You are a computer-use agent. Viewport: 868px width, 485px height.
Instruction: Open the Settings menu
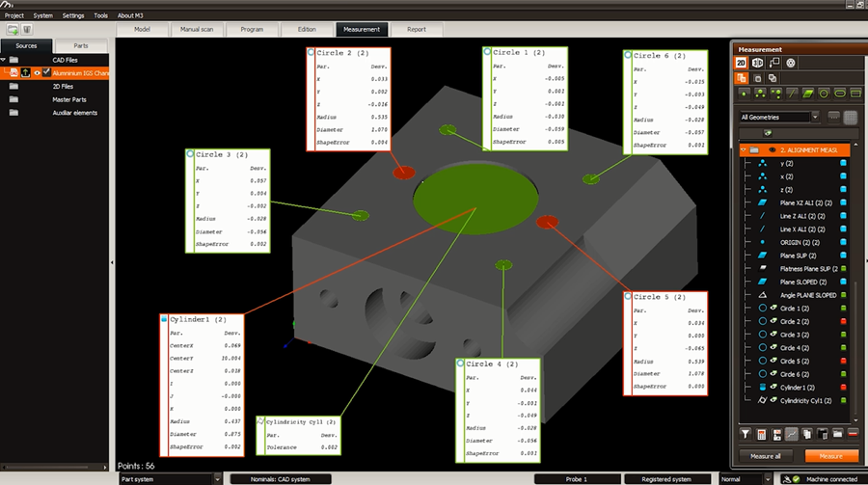click(x=73, y=15)
